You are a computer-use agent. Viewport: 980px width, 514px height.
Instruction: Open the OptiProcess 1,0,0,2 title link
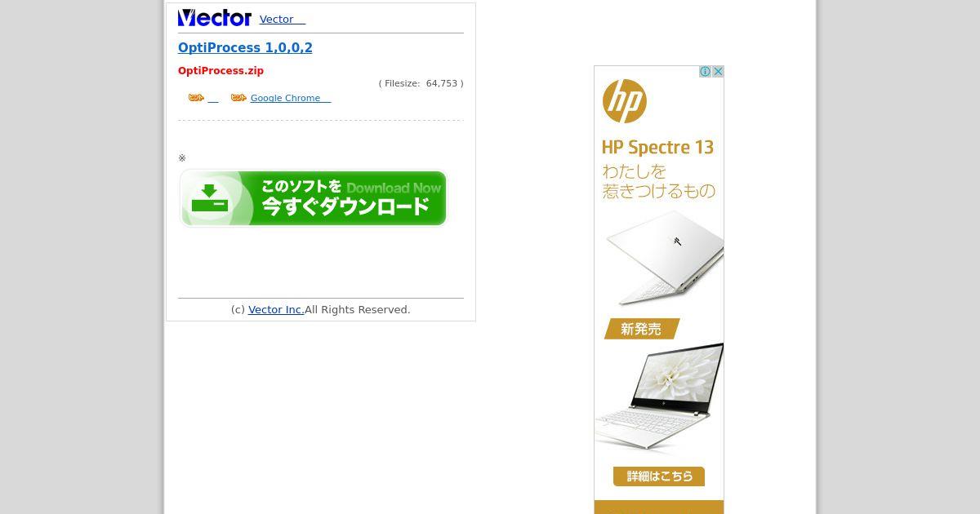(245, 48)
